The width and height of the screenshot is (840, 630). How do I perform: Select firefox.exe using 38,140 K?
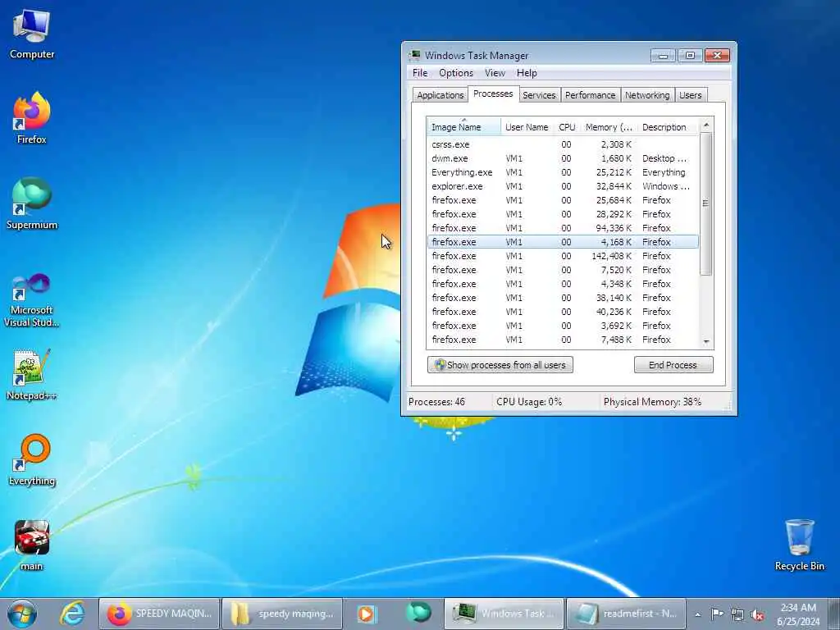(563, 298)
